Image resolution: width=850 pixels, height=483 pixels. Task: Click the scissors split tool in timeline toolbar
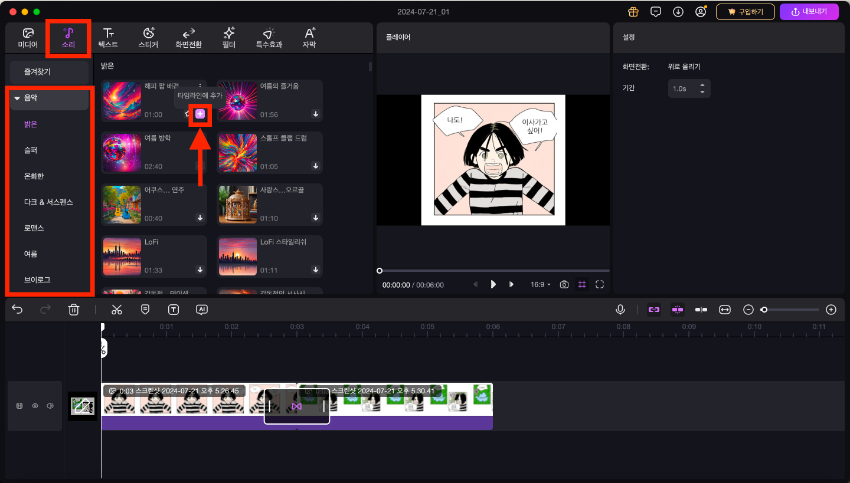116,310
